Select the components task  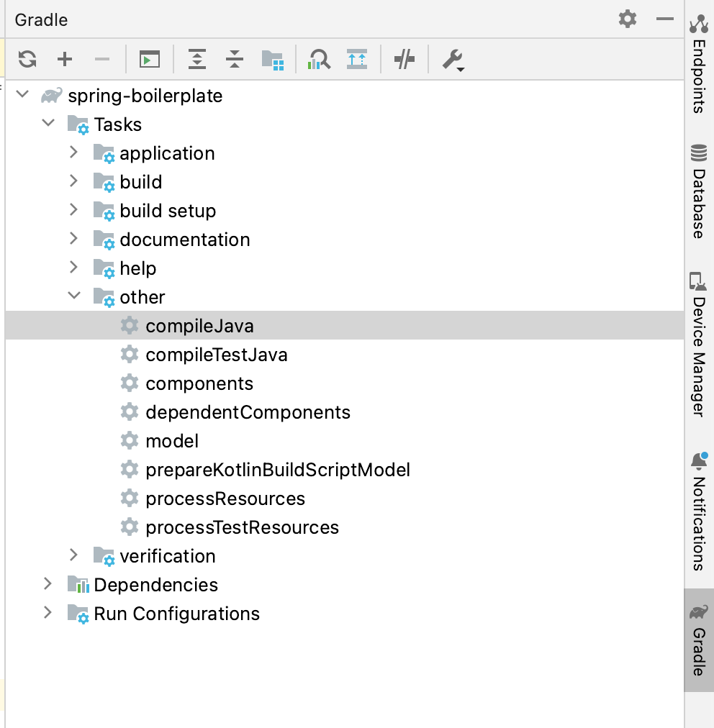tap(344, 383)
